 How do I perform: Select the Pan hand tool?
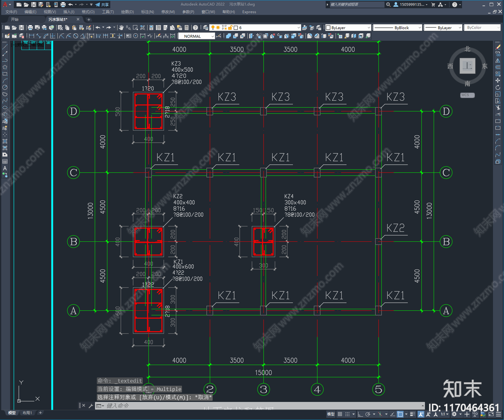coord(121,28)
